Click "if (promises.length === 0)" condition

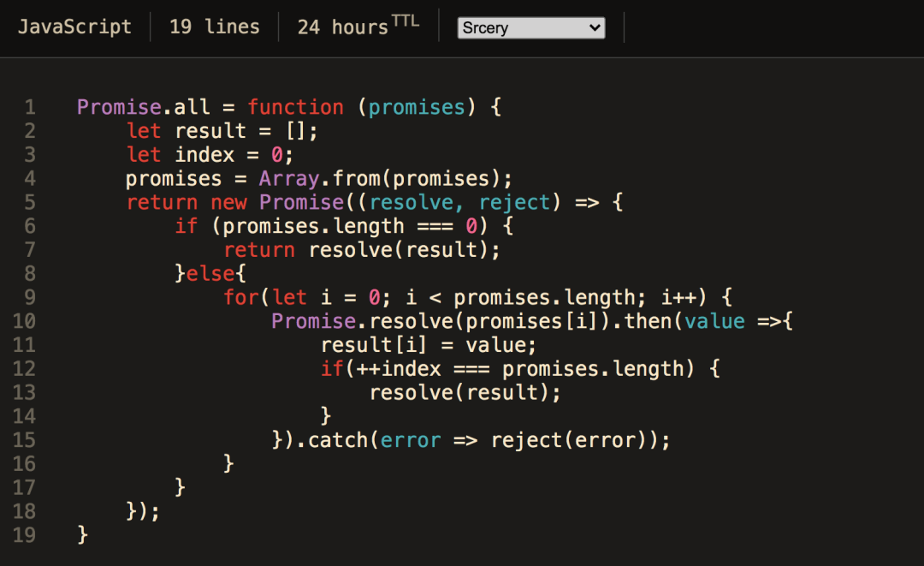tap(331, 226)
